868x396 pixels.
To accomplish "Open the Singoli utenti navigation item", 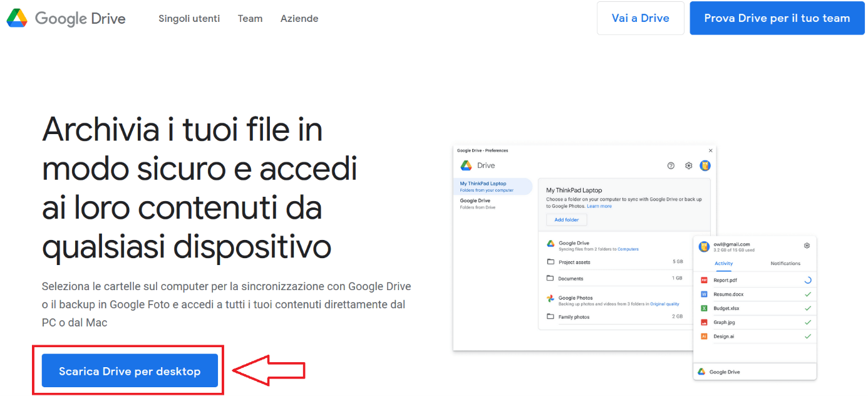I will pos(189,18).
